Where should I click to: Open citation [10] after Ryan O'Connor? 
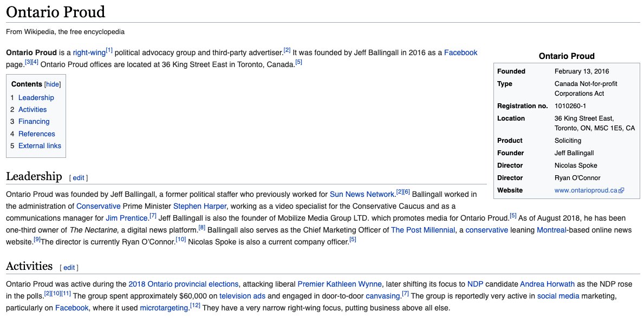point(181,240)
